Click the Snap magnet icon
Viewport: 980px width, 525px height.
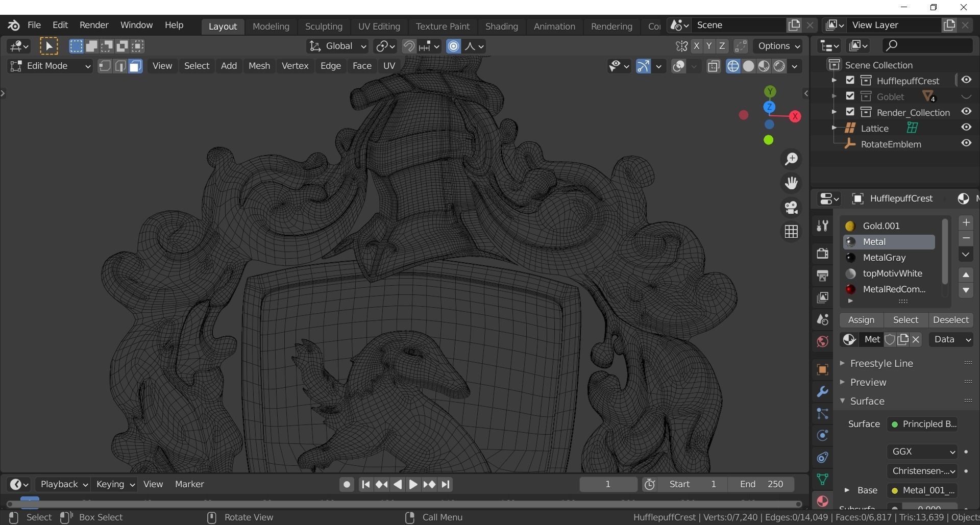pos(409,46)
